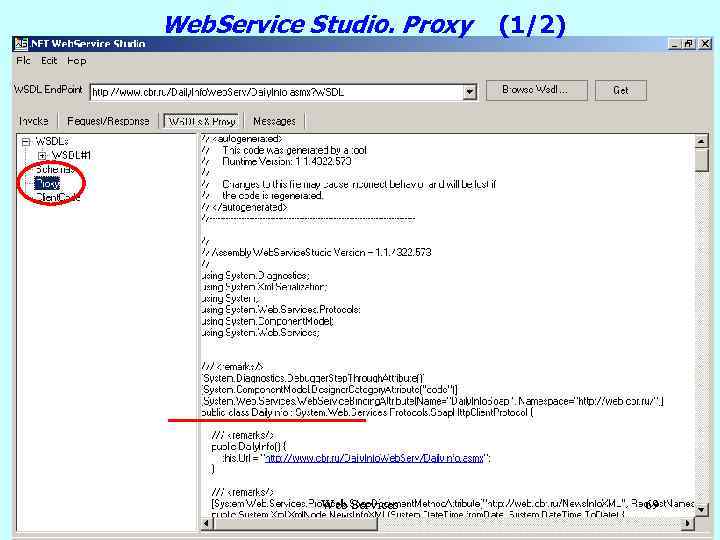Expand the WSDL#1 tree node
720x540 pixels.
click(42, 156)
